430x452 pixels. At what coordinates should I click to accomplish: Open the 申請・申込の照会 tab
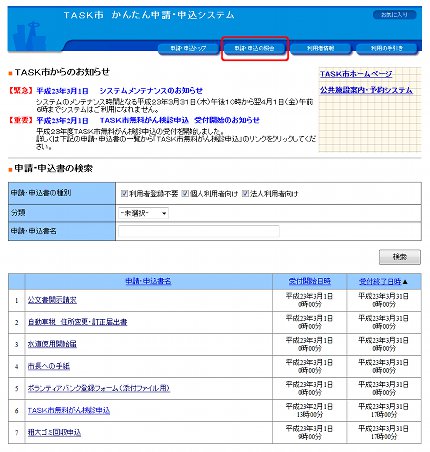point(254,48)
